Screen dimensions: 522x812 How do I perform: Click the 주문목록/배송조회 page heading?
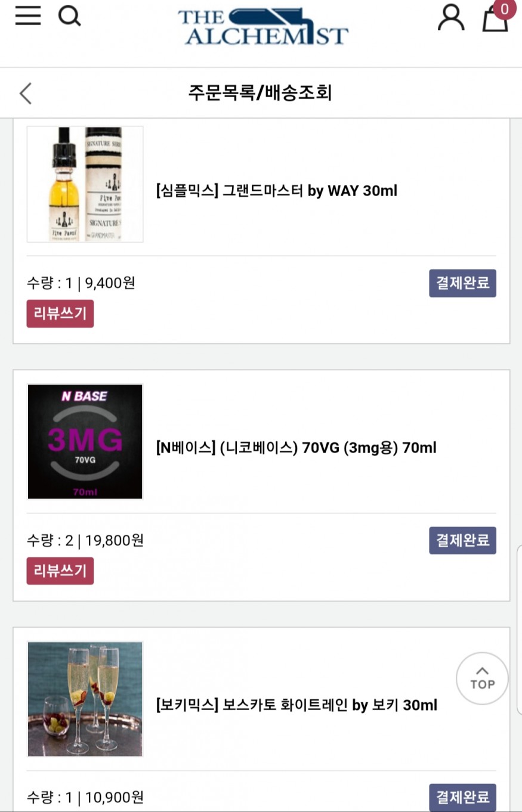pyautogui.click(x=260, y=93)
